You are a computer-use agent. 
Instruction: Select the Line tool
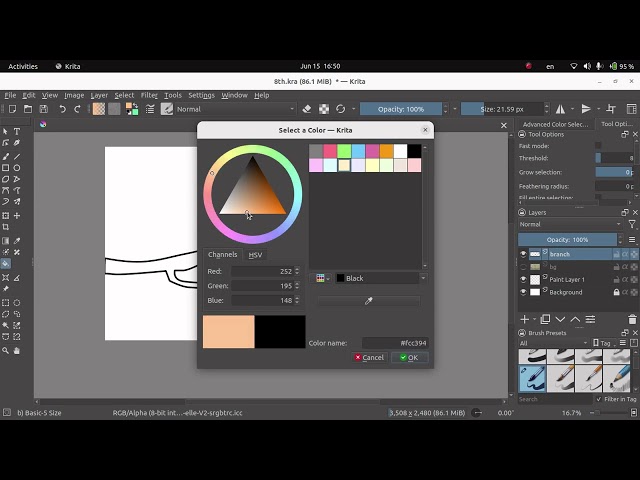[x=17, y=156]
